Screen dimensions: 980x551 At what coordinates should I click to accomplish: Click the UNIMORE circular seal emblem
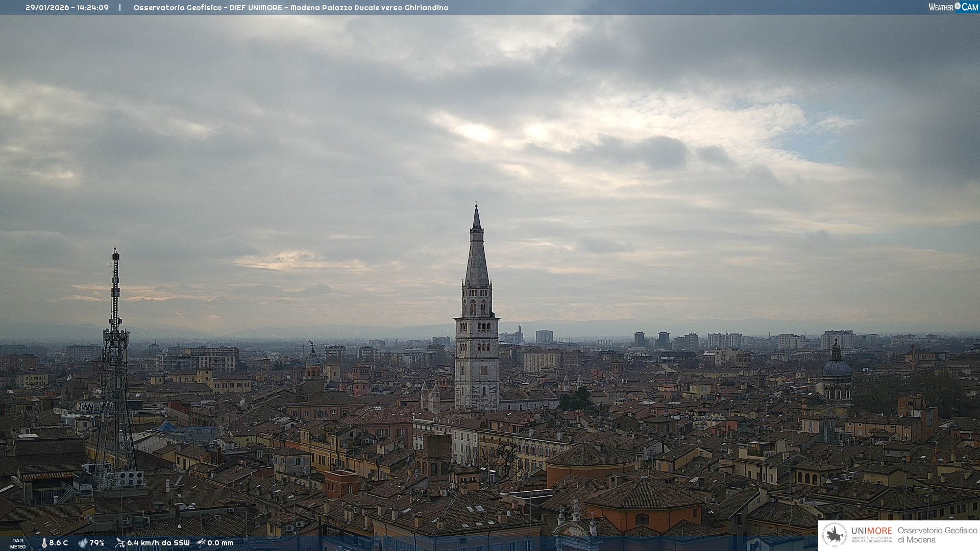835,535
